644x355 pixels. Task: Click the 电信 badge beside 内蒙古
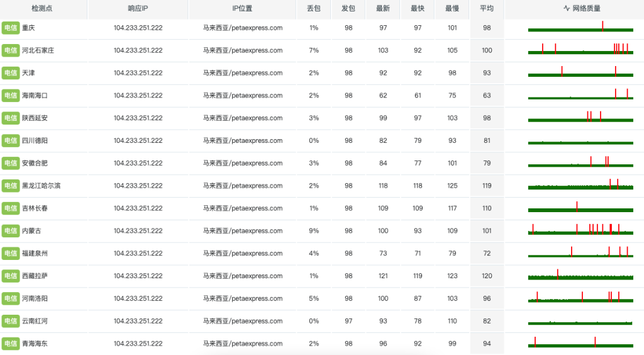tap(11, 231)
